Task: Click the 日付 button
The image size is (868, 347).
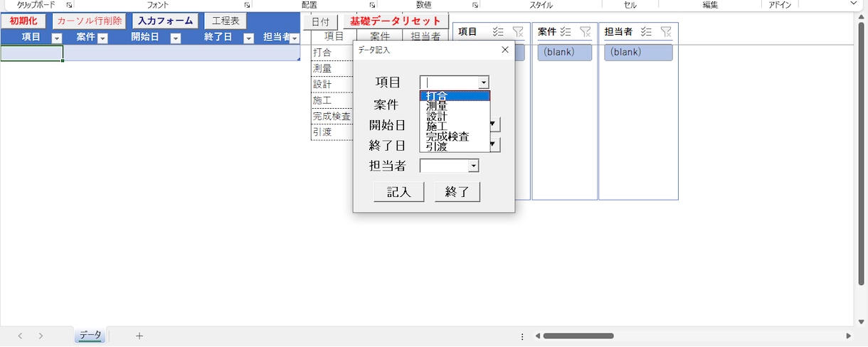Action: coord(320,22)
